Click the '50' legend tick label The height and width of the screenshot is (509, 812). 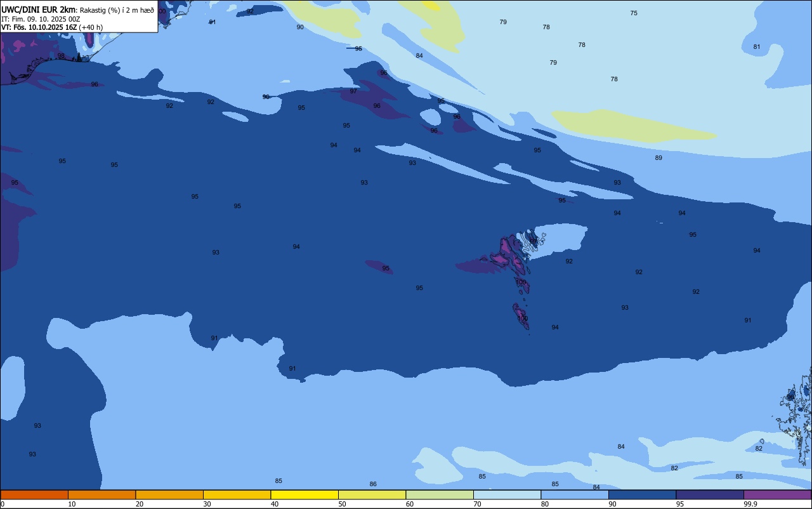(x=342, y=504)
